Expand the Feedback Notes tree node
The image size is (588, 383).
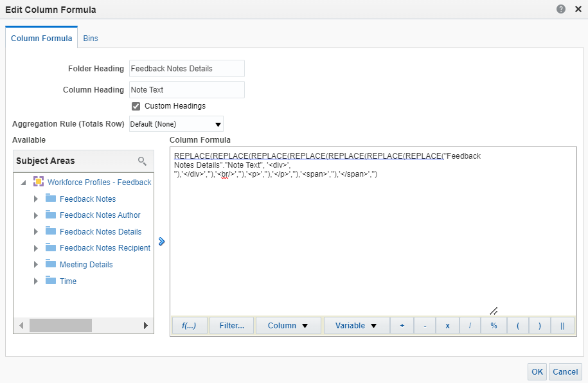click(37, 199)
